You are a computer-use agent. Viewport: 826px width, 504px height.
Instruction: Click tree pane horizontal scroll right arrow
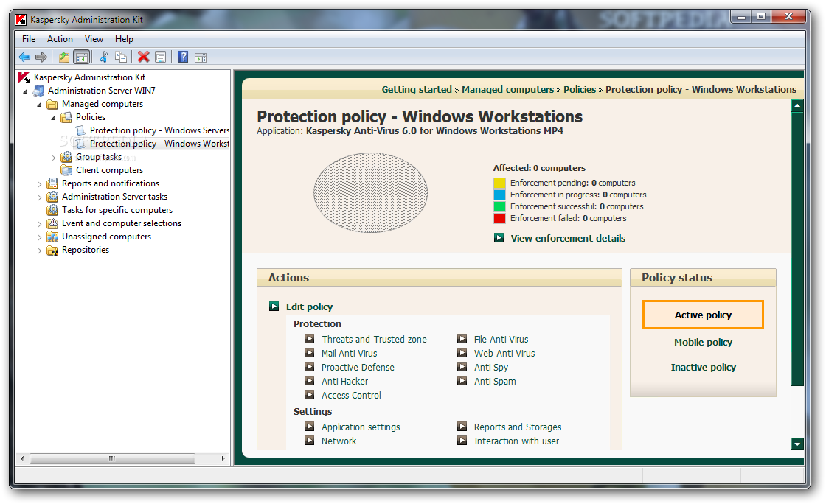tap(223, 459)
